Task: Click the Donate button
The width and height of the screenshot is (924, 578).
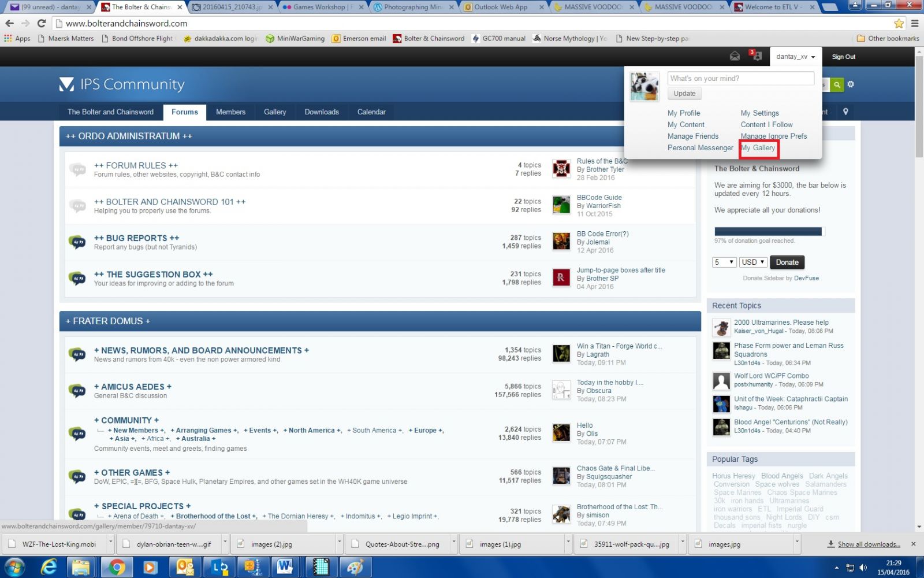Action: tap(787, 262)
